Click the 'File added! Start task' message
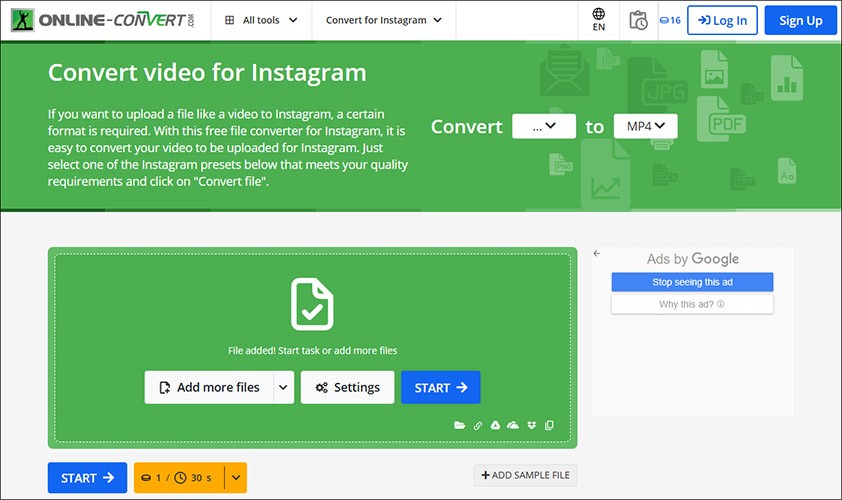 tap(313, 351)
